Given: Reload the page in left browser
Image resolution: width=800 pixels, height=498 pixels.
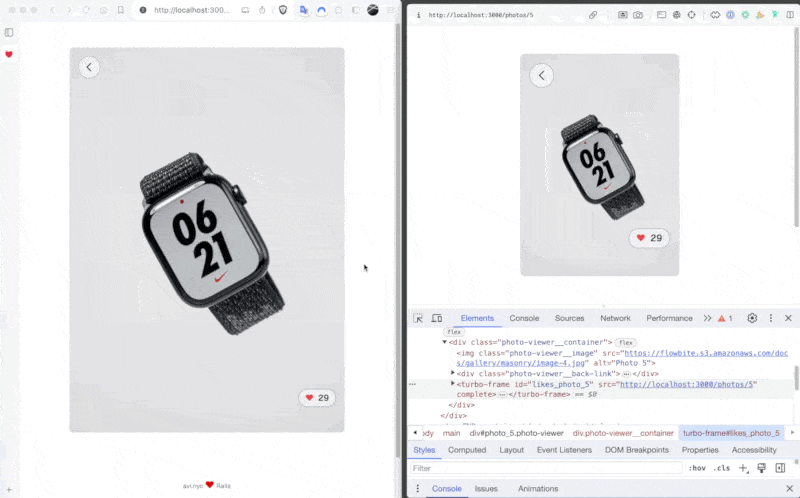Looking at the screenshot, I should point(87,10).
